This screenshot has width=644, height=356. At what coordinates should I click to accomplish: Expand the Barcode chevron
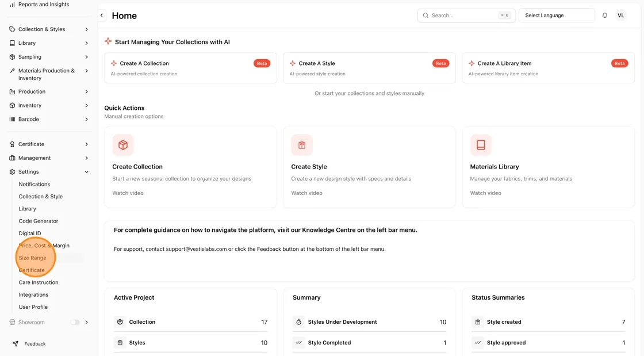click(86, 120)
